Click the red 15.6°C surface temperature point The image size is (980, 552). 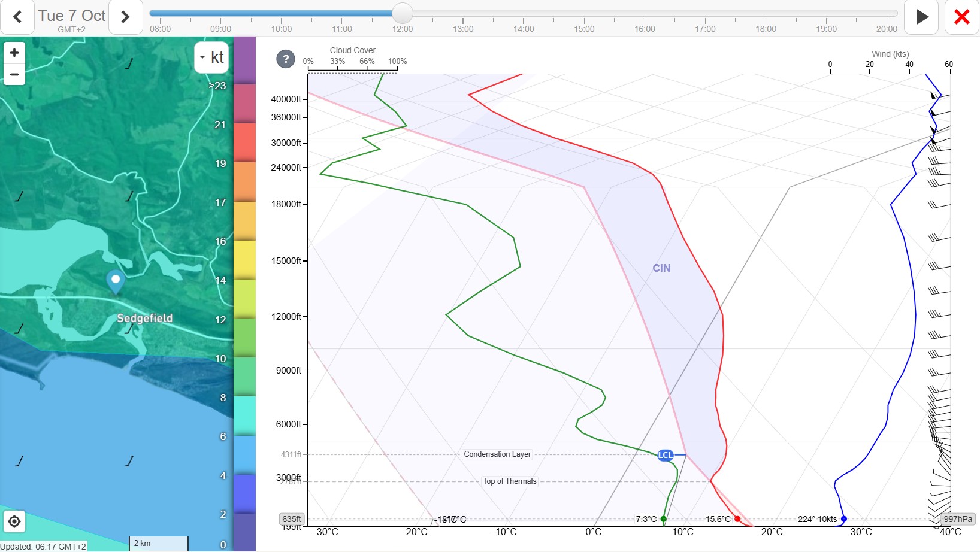click(737, 519)
